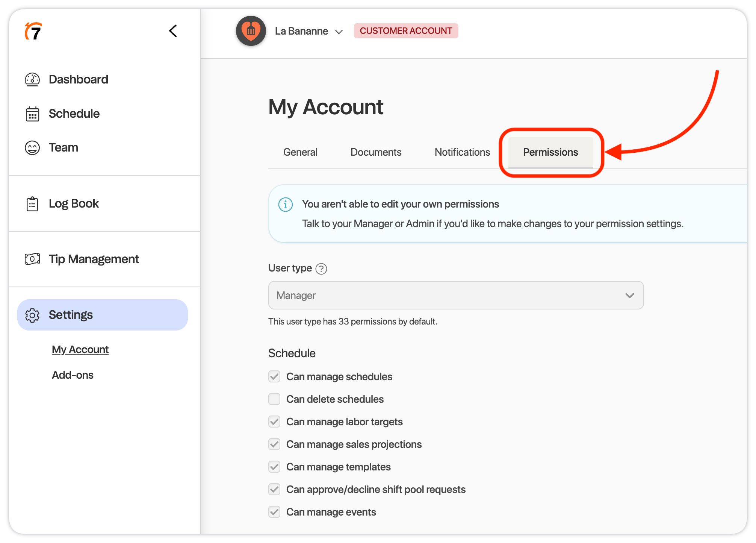The height and width of the screenshot is (543, 756).
Task: Open the Manager user type dropdown
Action: coord(456,296)
